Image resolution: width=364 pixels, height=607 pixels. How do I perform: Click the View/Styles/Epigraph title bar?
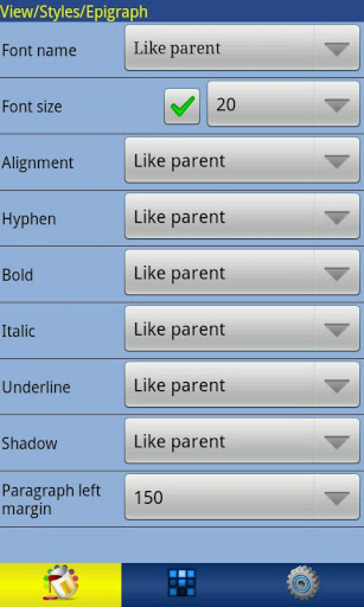74,12
